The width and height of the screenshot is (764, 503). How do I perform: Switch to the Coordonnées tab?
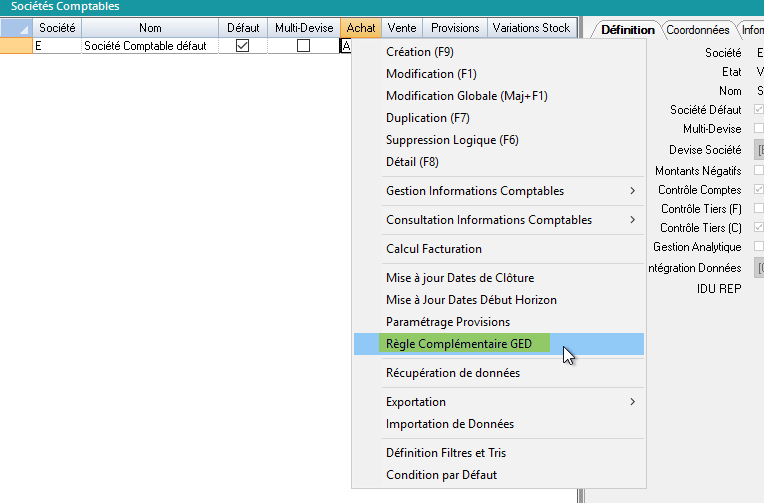coord(698,30)
